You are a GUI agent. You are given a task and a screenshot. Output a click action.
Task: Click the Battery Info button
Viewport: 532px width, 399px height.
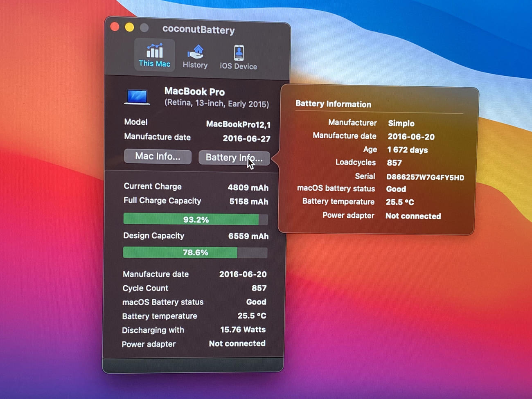234,158
